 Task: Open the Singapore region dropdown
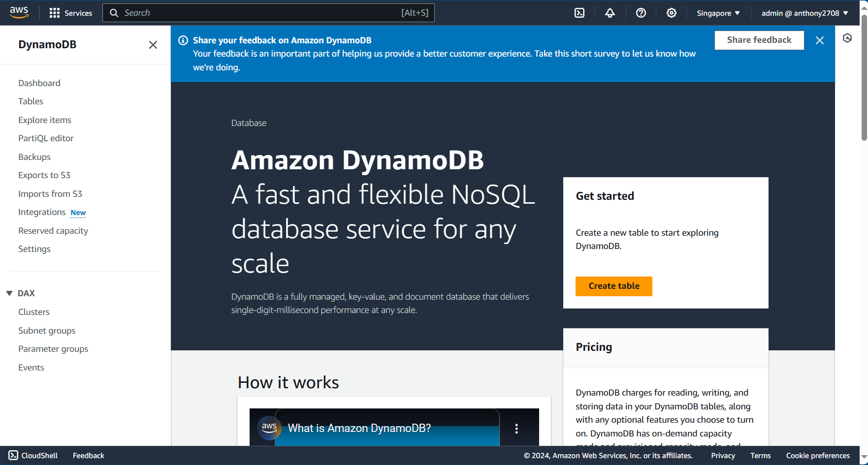pyautogui.click(x=718, y=13)
